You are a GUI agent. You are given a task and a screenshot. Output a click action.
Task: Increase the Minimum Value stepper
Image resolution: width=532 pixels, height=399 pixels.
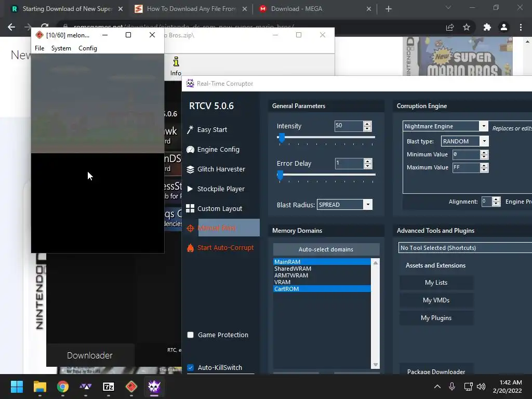click(x=484, y=152)
